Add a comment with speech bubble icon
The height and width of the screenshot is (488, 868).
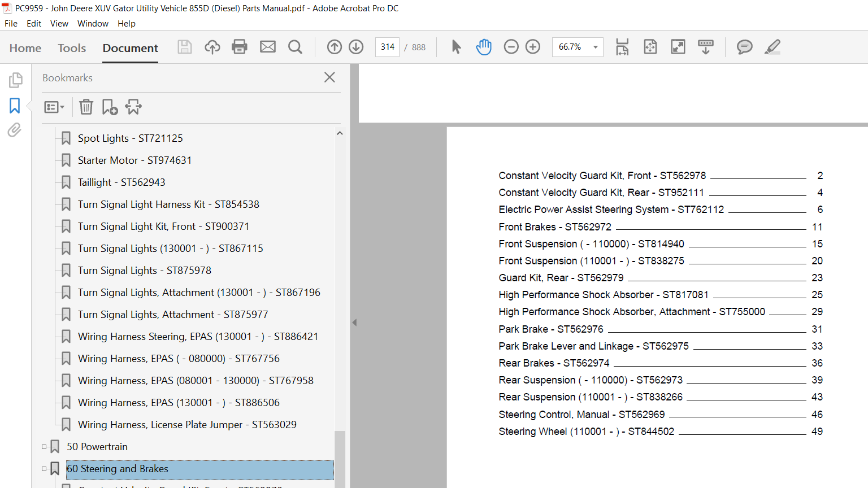[745, 47]
